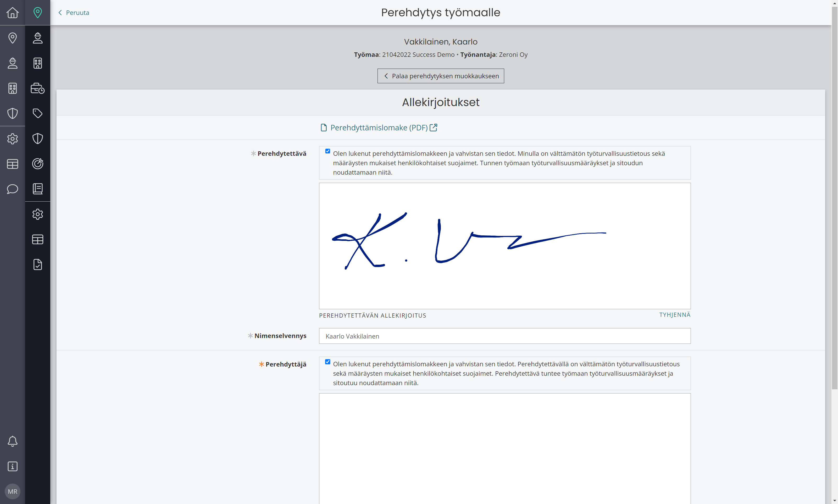Open the home icon in sidebar

pyautogui.click(x=13, y=13)
